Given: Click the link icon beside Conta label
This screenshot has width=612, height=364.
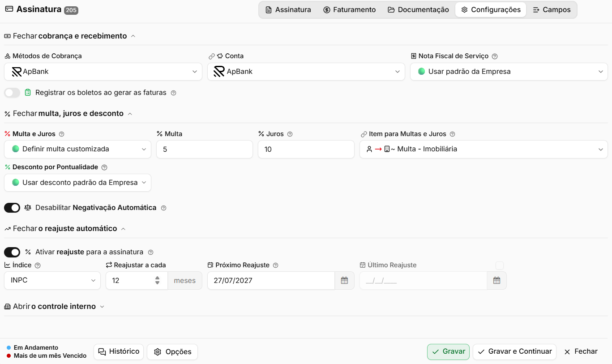Looking at the screenshot, I should [212, 56].
